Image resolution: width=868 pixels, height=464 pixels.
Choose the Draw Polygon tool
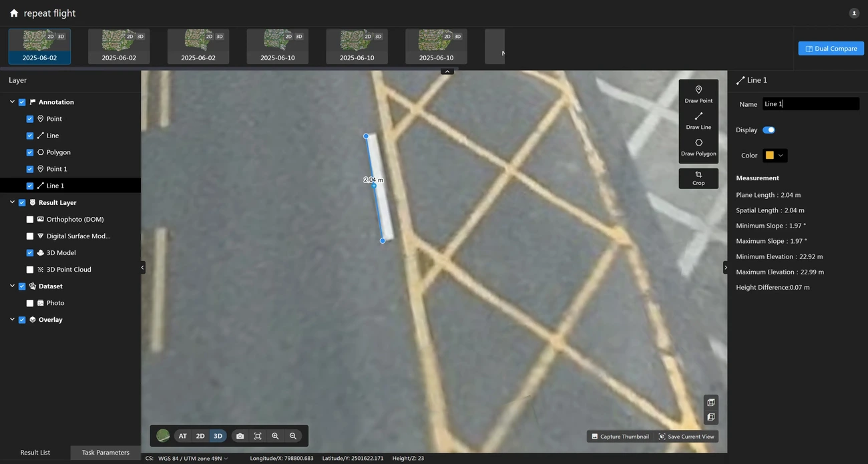point(698,147)
